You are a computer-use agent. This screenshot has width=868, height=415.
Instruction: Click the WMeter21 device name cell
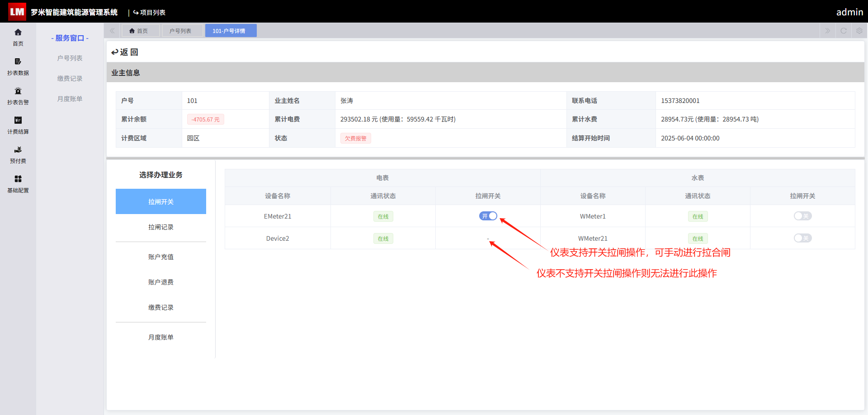tap(593, 238)
